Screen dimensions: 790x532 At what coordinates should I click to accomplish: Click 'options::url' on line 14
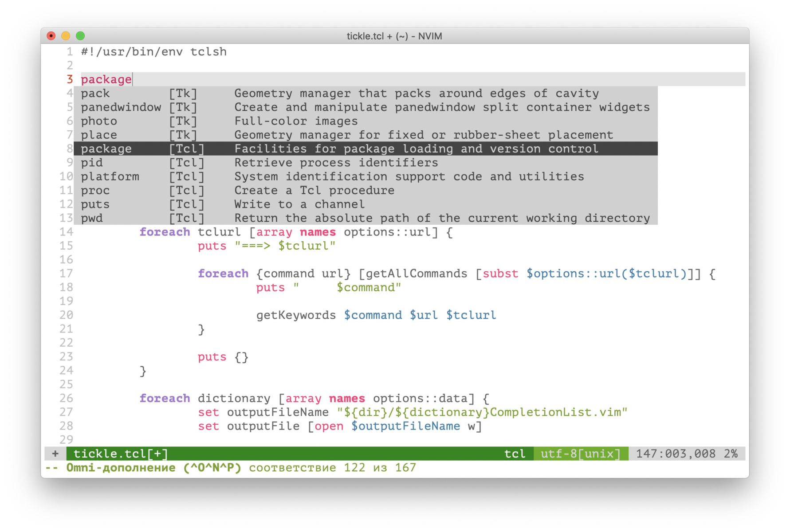pos(387,232)
